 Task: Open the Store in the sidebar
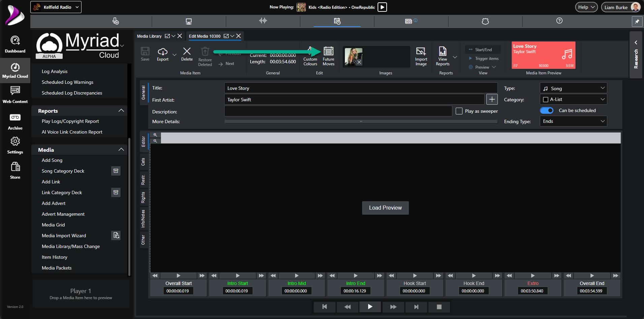15,170
